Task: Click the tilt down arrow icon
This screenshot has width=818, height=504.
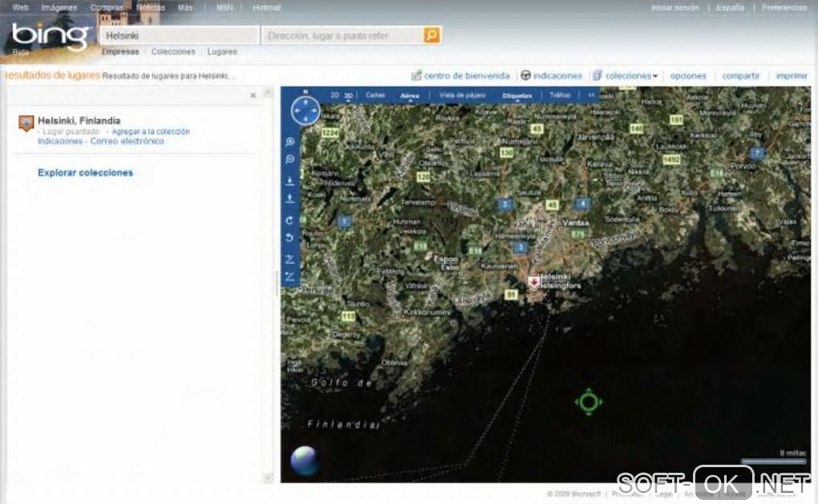Action: coord(290,181)
